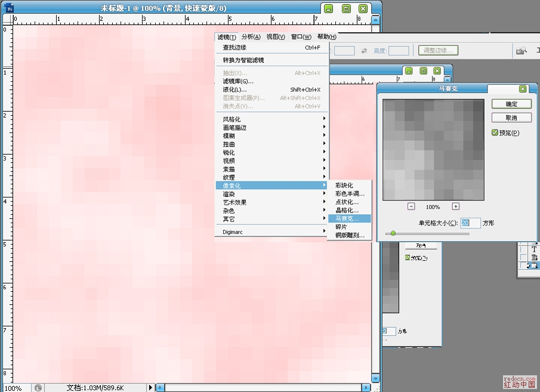Toggle the preview checkbox in the background dialog
Image resolution: width=540 pixels, height=392 pixels.
point(408,258)
